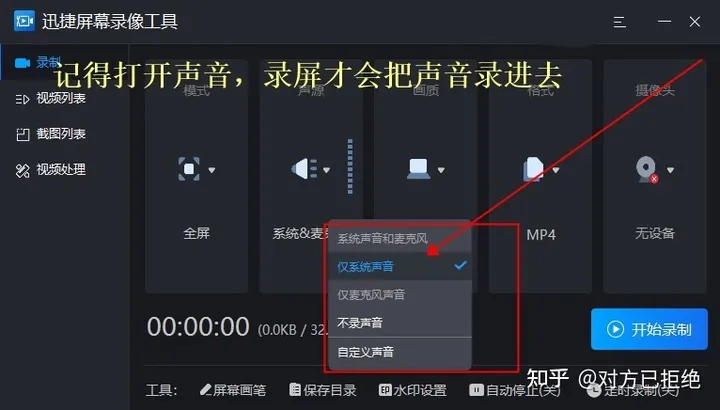Minimize the recorder window

coord(664,22)
